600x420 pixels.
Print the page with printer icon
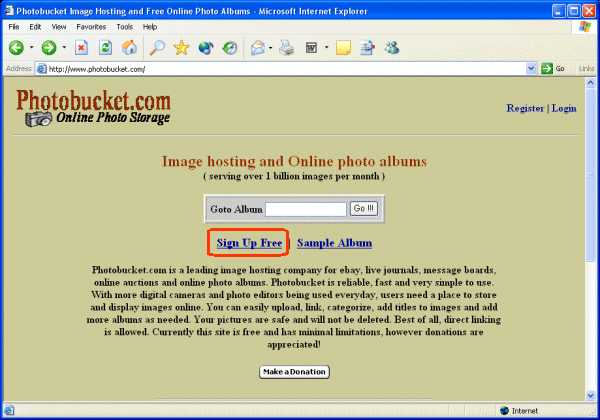click(286, 48)
